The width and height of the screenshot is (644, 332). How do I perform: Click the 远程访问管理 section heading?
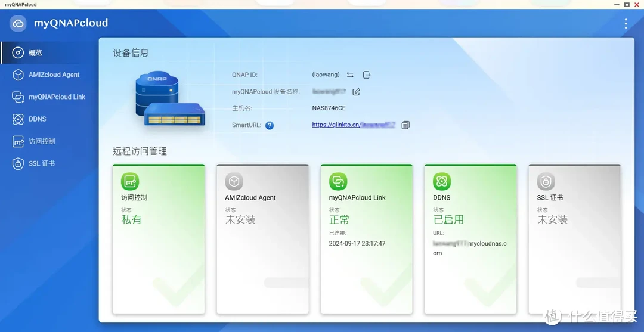coord(140,151)
